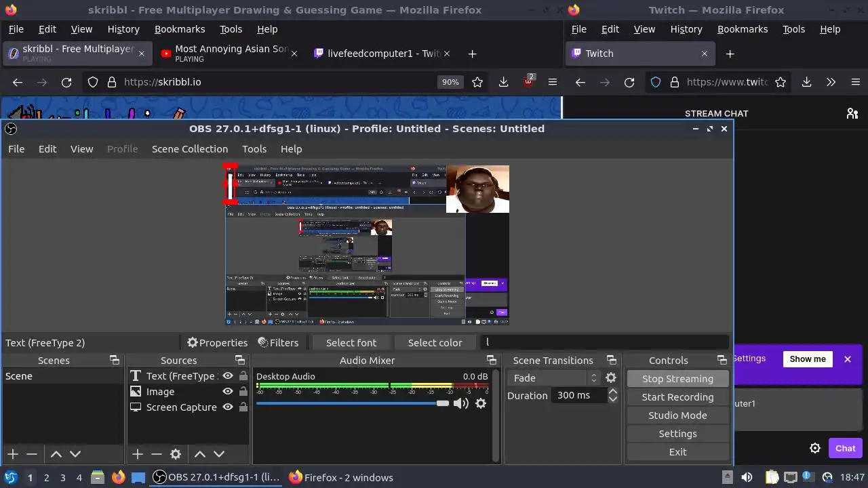Adjust the Desktop Audio volume slider
This screenshot has width=868, height=488.
(353, 403)
